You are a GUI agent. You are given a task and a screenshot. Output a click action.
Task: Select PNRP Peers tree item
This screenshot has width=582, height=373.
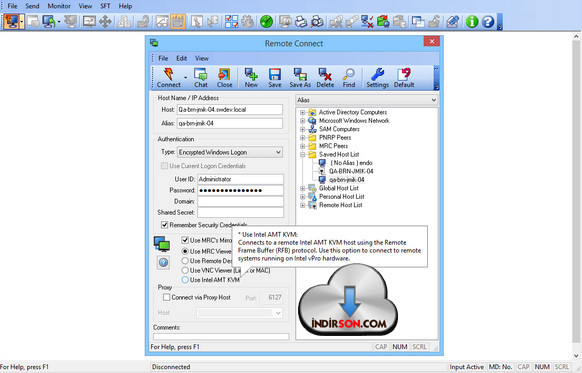point(335,137)
